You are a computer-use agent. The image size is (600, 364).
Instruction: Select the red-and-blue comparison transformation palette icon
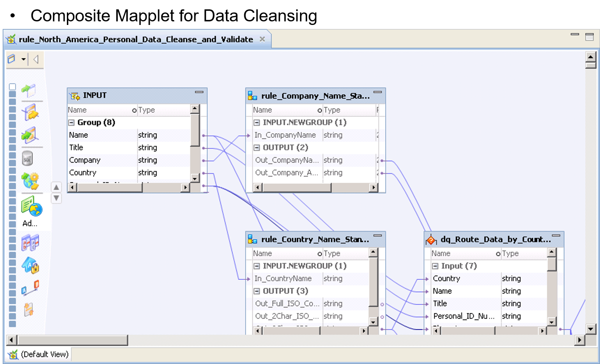(x=30, y=243)
